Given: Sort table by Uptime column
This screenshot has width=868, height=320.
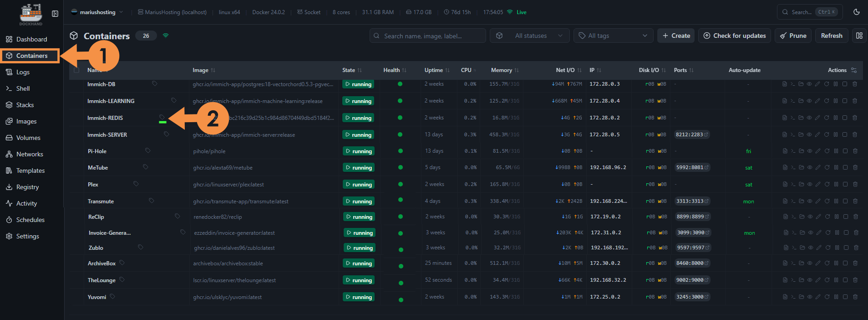Looking at the screenshot, I should click(437, 70).
